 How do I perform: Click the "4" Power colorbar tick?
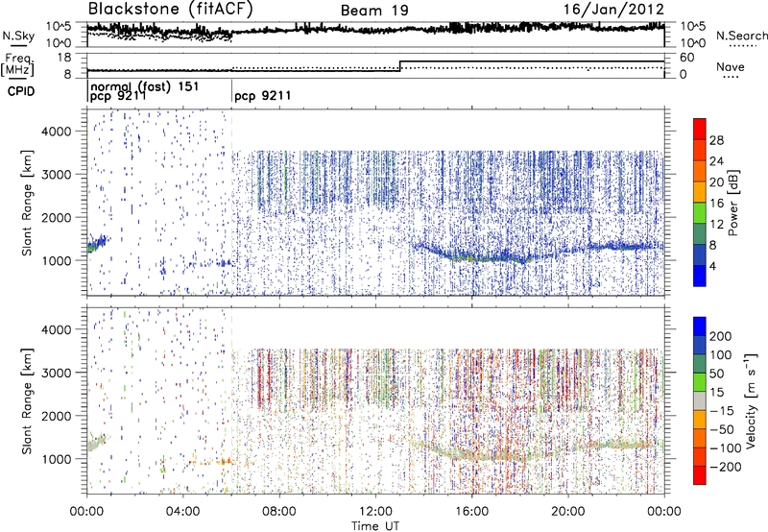(713, 266)
